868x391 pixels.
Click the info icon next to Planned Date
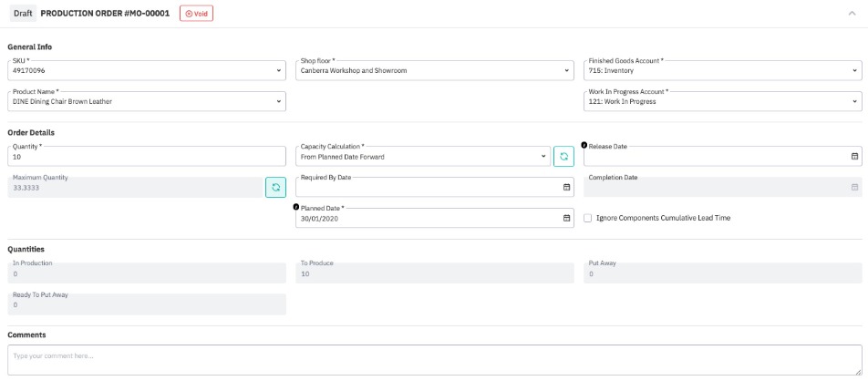pos(296,207)
